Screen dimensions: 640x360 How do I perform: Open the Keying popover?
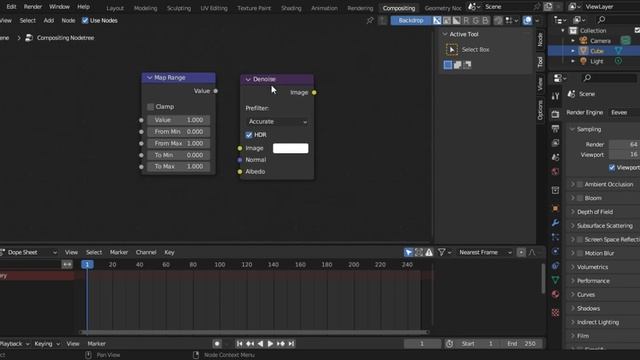pos(47,344)
